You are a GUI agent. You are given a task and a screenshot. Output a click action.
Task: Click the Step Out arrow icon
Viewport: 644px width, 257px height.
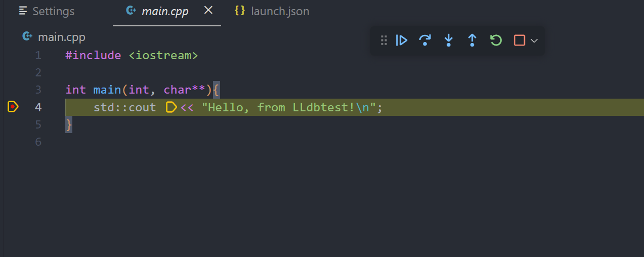472,40
